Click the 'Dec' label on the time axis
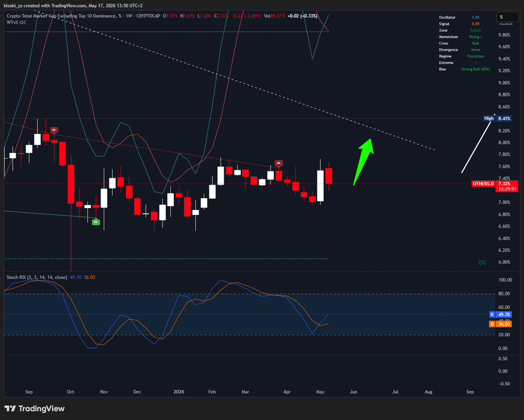524x420 pixels. [x=137, y=392]
